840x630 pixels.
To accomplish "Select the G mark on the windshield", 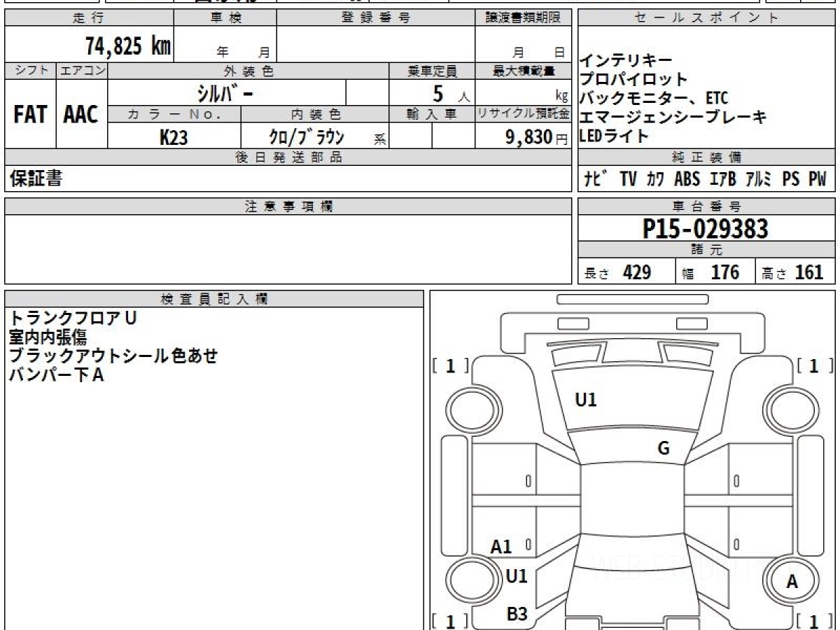I will click(x=663, y=449).
